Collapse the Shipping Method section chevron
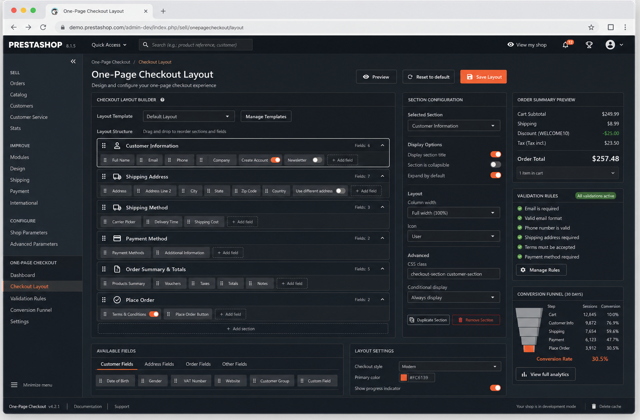Screen dimensions: 640x420 [x=382, y=207]
